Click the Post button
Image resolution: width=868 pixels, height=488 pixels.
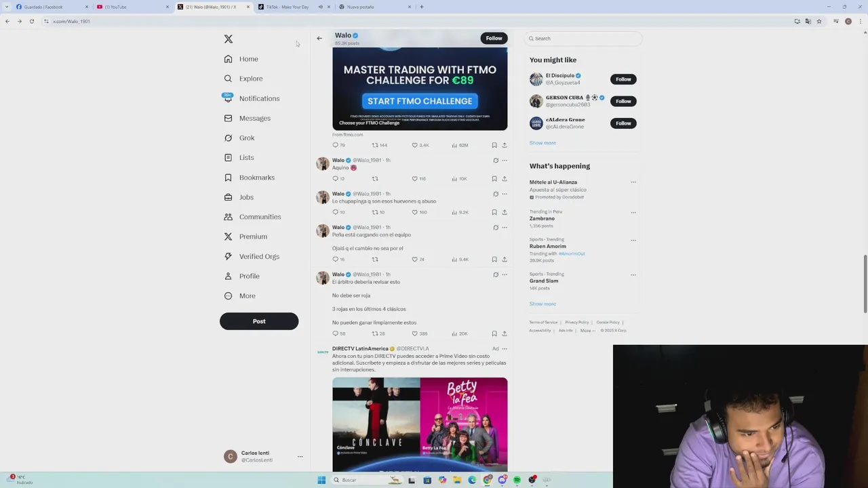tap(259, 321)
